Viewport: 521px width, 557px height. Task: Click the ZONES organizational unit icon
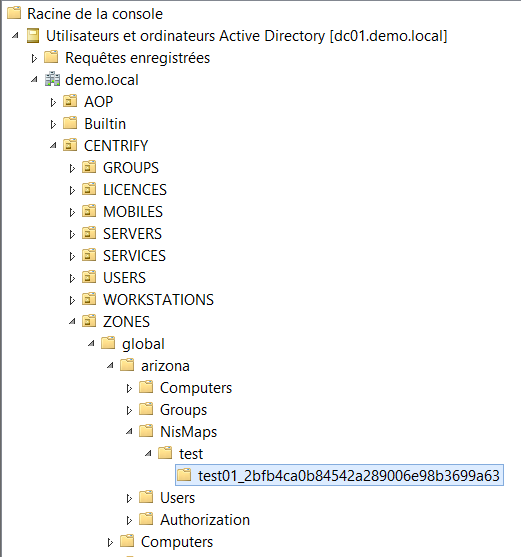(89, 321)
